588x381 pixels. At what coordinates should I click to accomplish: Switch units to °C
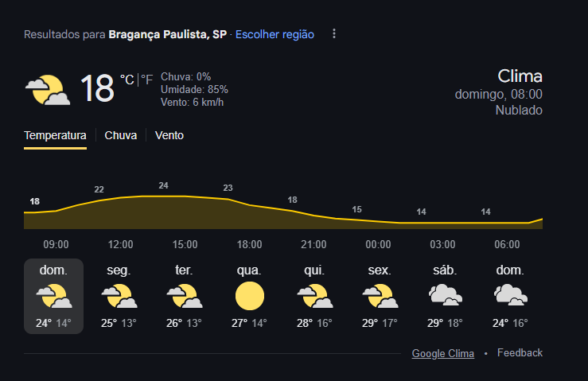[127, 80]
